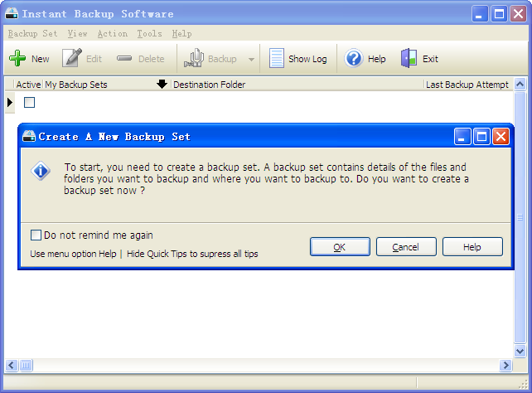Click the Edit pencil icon in toolbar
Screen dimensions: 532x393
click(x=72, y=59)
